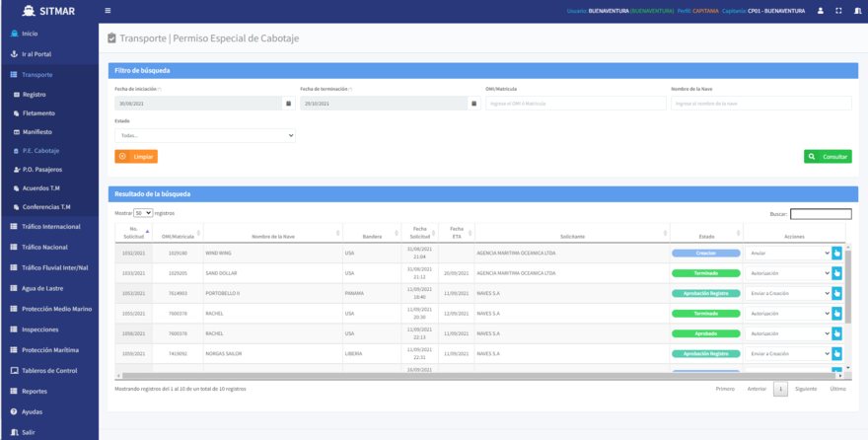Open calendar for Fecha de terminación
Image resolution: width=868 pixels, height=440 pixels.
click(473, 103)
